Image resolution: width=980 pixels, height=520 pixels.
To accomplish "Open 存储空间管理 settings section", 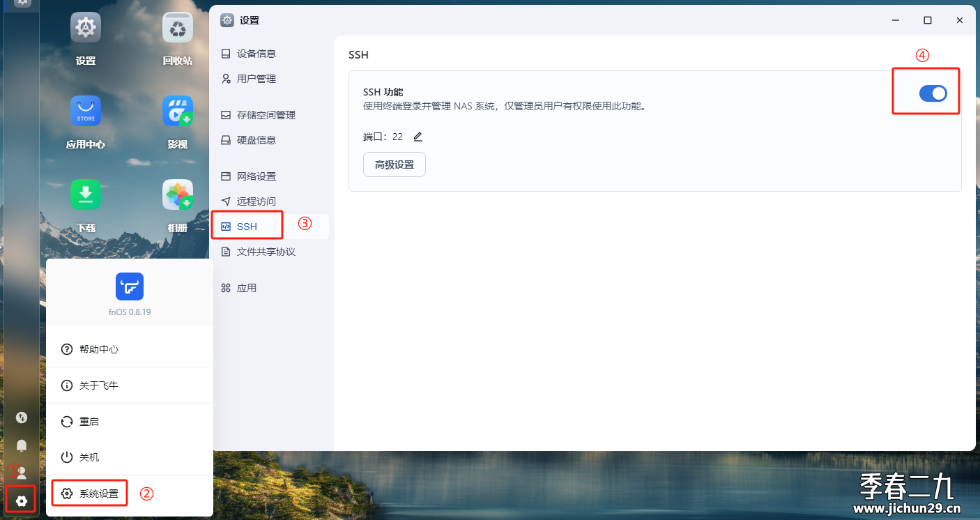I will coord(266,115).
